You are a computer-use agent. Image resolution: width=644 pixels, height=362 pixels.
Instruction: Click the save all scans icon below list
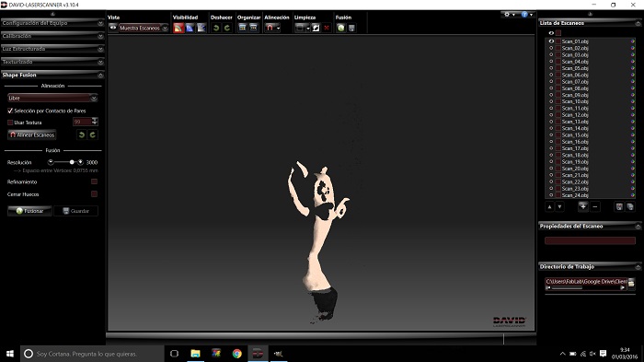pyautogui.click(x=630, y=206)
